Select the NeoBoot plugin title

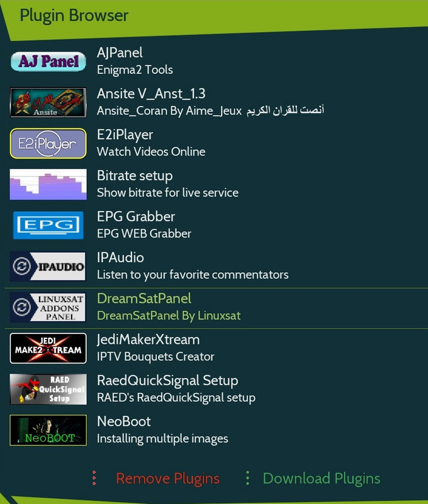(x=123, y=421)
